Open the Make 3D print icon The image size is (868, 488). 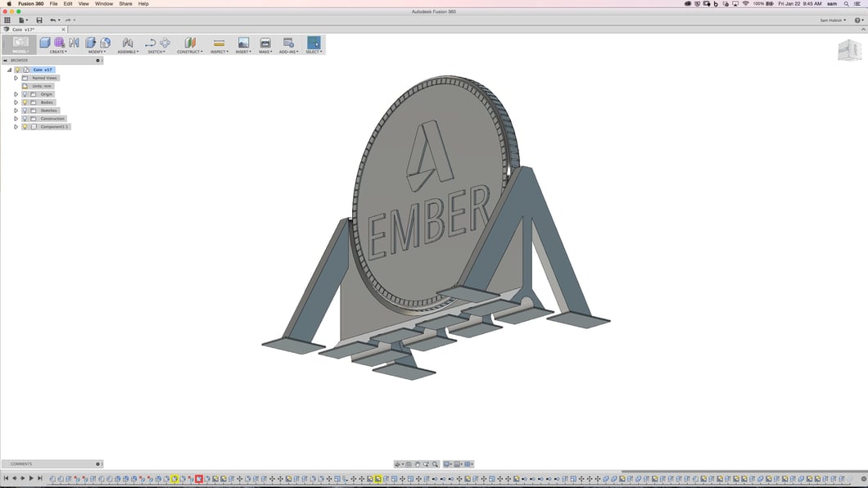coord(265,43)
